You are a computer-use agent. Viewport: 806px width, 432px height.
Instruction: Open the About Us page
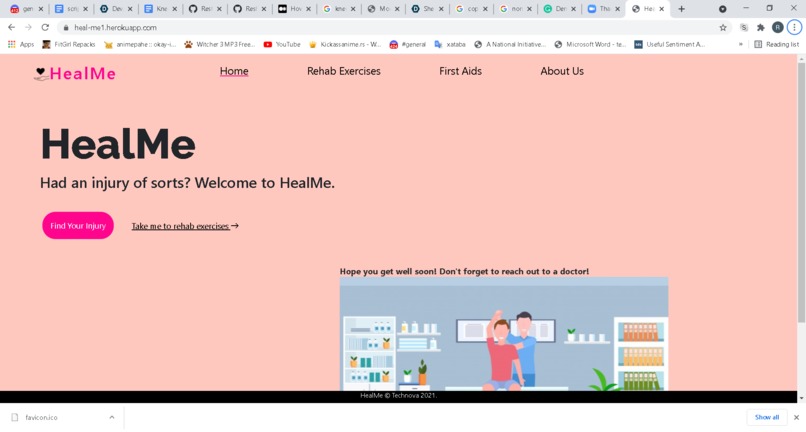562,71
